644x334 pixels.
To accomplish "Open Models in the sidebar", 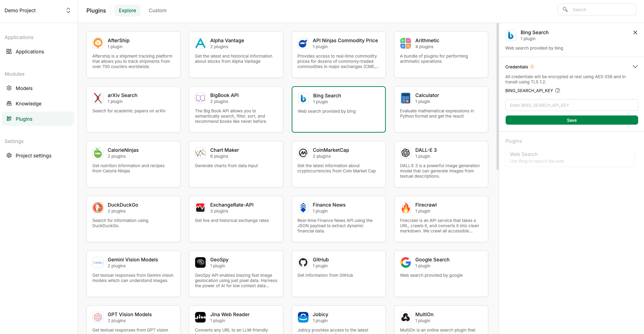I will (38, 88).
